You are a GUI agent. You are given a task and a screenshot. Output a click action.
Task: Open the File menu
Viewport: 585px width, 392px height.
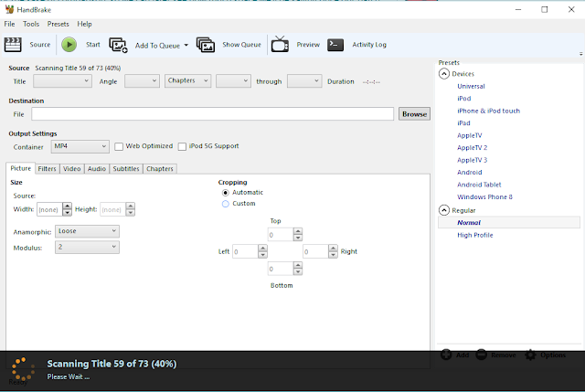tap(9, 24)
